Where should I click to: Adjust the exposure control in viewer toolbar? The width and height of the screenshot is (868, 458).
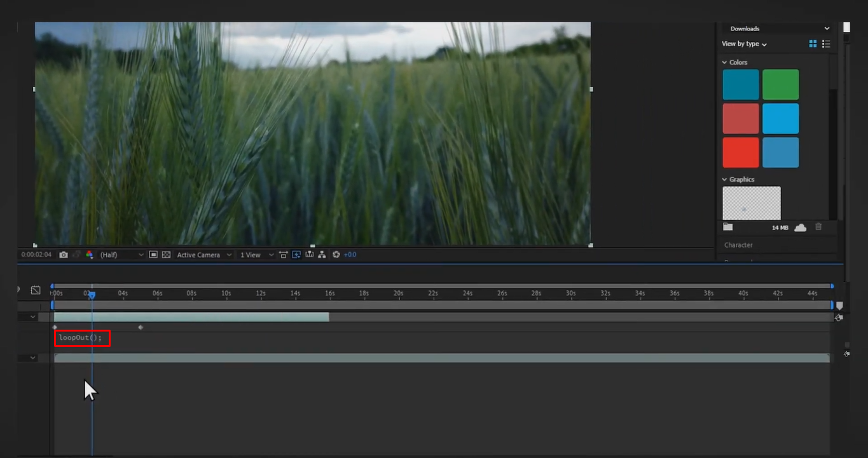coord(349,254)
